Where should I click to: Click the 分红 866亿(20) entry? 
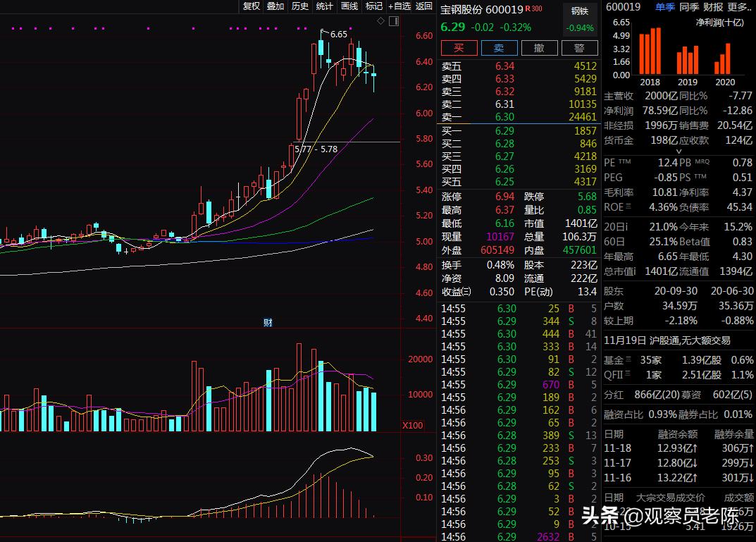point(642,395)
